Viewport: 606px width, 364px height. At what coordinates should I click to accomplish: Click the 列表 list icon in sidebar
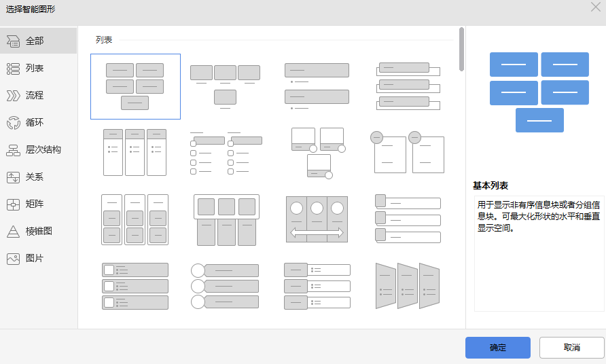tap(13, 69)
